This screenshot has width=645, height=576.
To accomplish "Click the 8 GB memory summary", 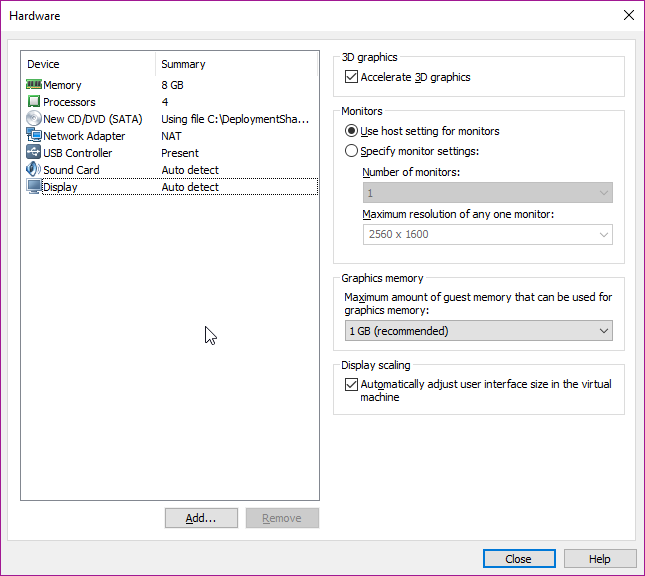I will coord(172,85).
